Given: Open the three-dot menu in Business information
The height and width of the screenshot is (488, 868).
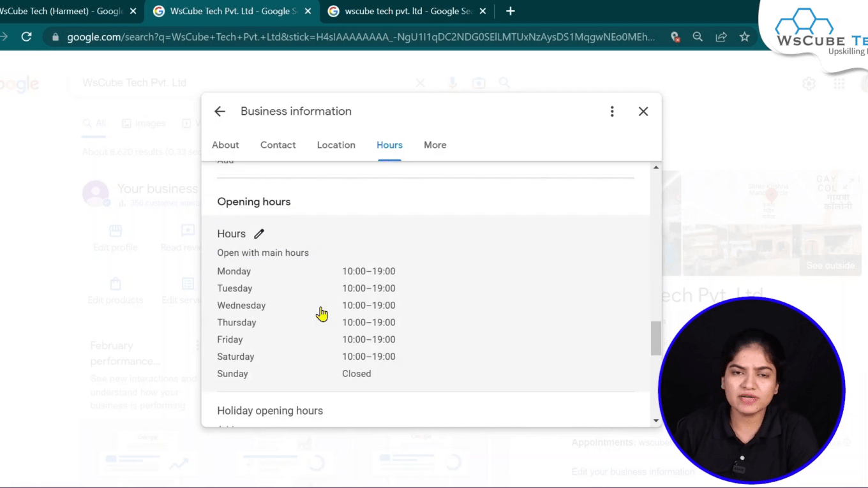Looking at the screenshot, I should pyautogui.click(x=612, y=112).
